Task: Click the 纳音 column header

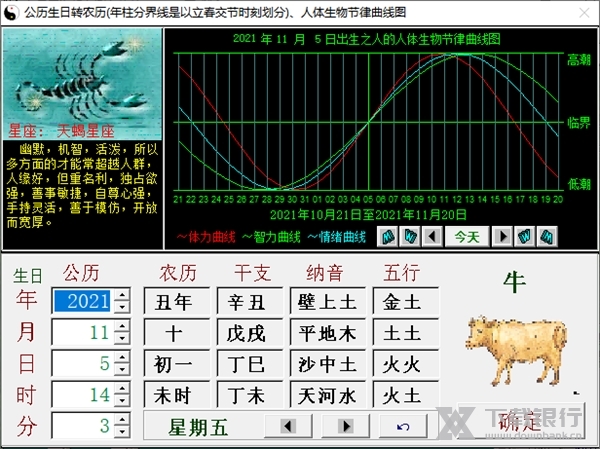Action: point(325,273)
